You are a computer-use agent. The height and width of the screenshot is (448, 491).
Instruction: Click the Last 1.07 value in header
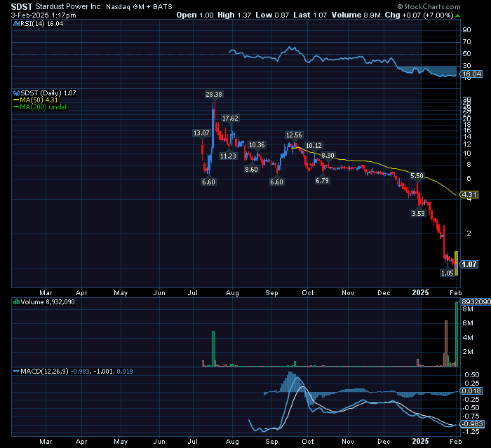point(310,15)
